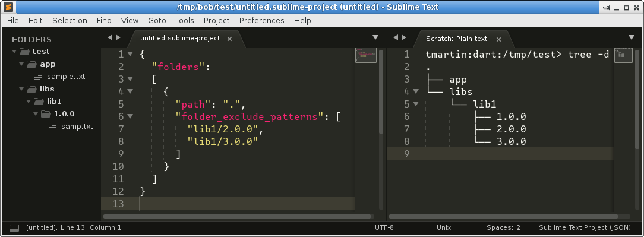This screenshot has width=644, height=237.
Task: Close the Scratch: Plain text tab
Action: (x=498, y=39)
